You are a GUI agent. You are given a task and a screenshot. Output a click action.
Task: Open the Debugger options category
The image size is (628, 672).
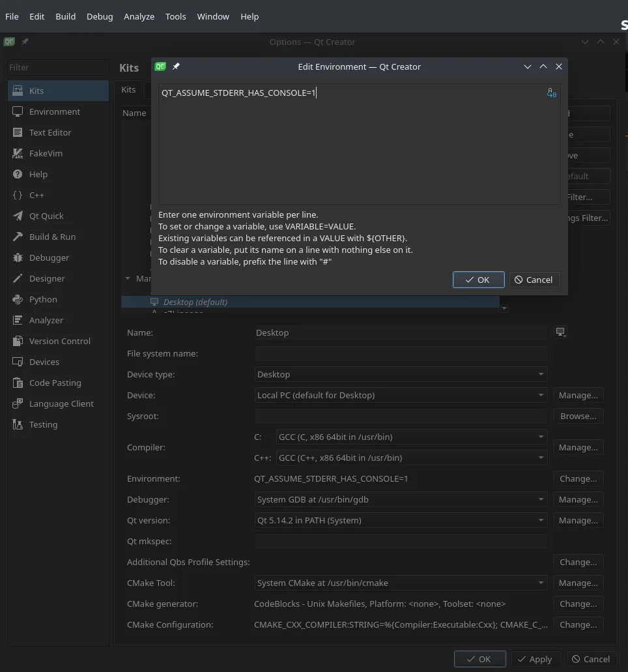(58, 257)
